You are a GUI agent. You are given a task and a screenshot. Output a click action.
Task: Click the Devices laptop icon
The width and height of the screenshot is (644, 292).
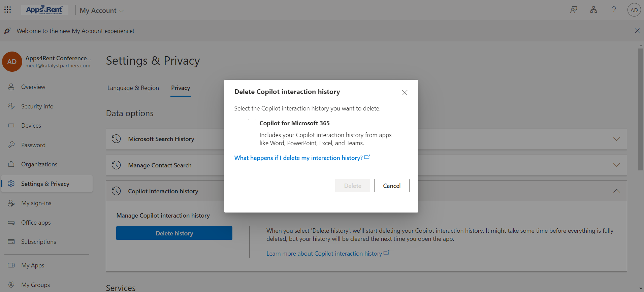[11, 126]
